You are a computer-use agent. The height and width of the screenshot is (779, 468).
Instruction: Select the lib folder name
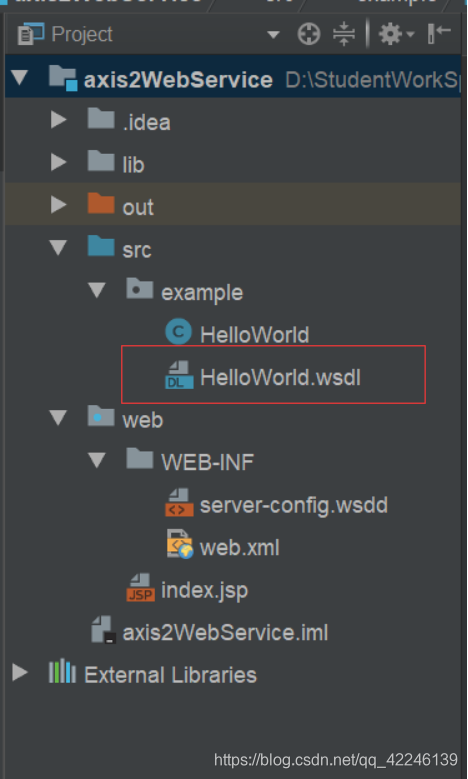tap(133, 164)
